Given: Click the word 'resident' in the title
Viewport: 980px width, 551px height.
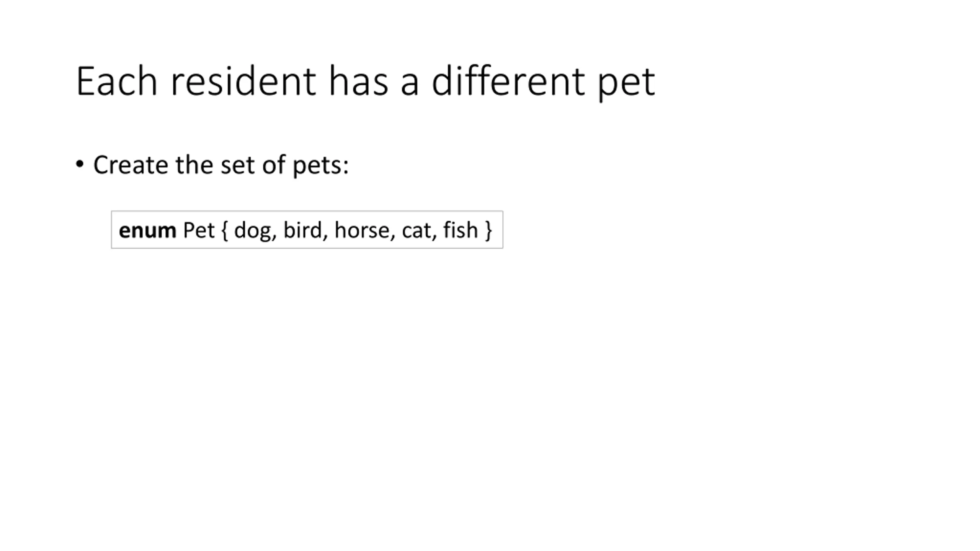Looking at the screenshot, I should pos(243,82).
